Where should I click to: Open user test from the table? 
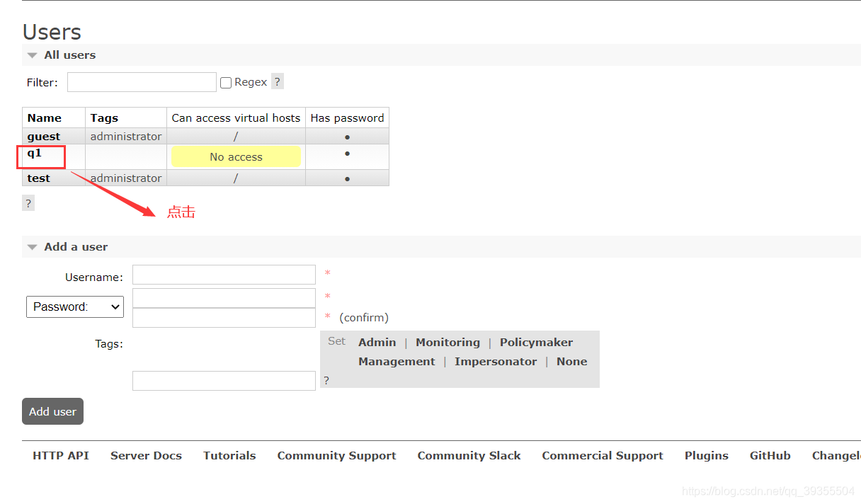(39, 178)
